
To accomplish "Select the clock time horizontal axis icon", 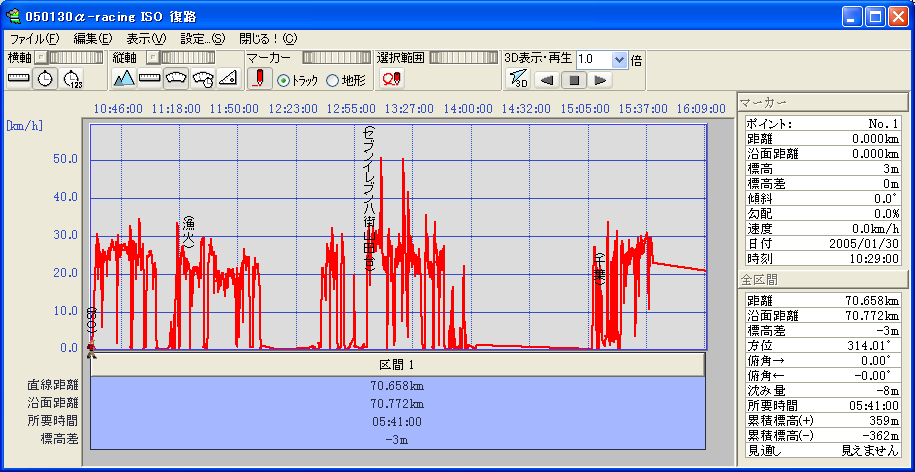I will coord(45,78).
